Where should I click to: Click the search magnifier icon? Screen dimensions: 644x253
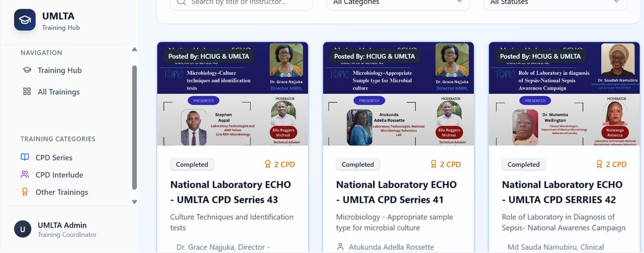click(182, 3)
